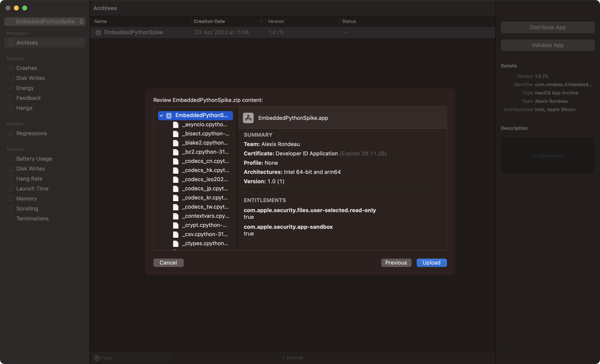Open the Energy report

[x=45, y=88]
